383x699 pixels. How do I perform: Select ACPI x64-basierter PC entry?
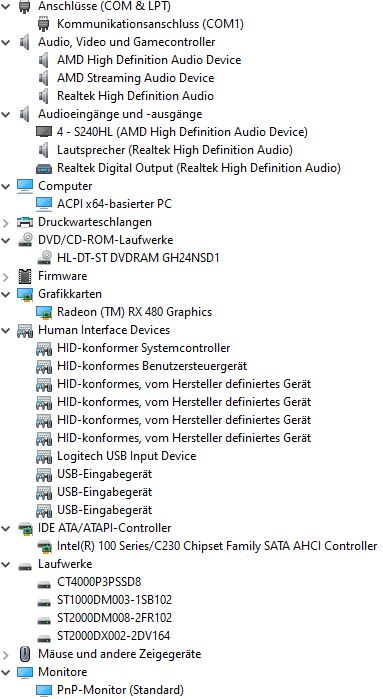click(x=114, y=204)
